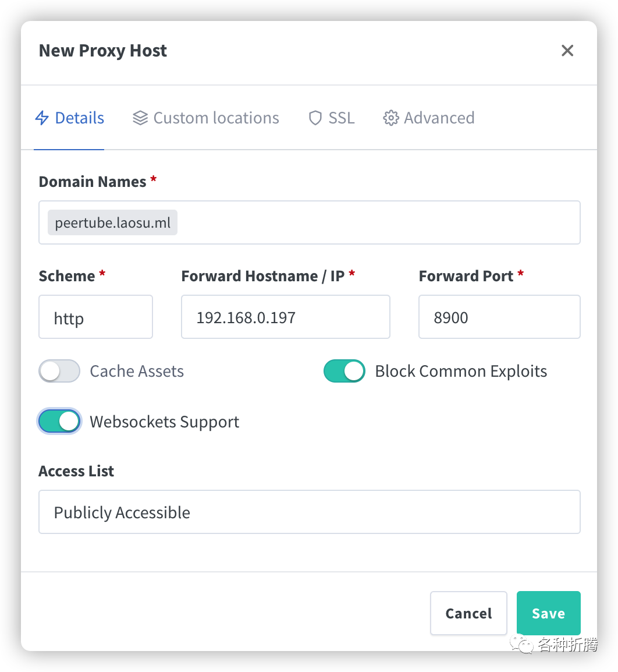Open the Access List dropdown

[x=309, y=512]
